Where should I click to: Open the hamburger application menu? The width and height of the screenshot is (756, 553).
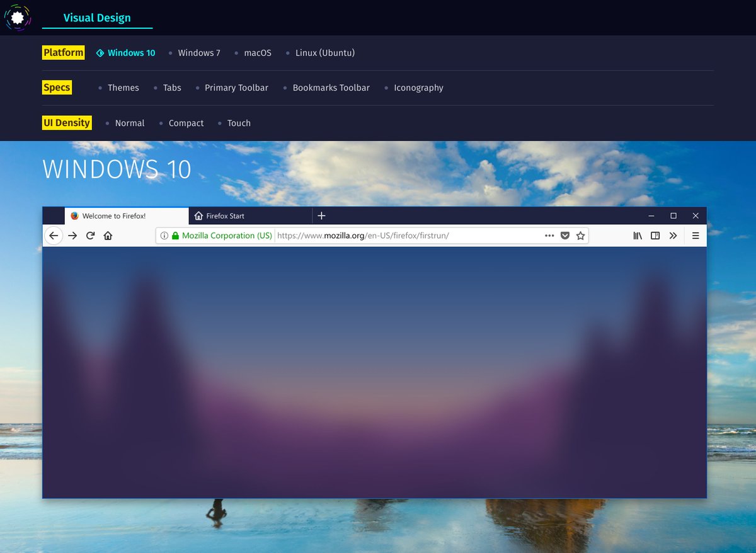coord(696,236)
